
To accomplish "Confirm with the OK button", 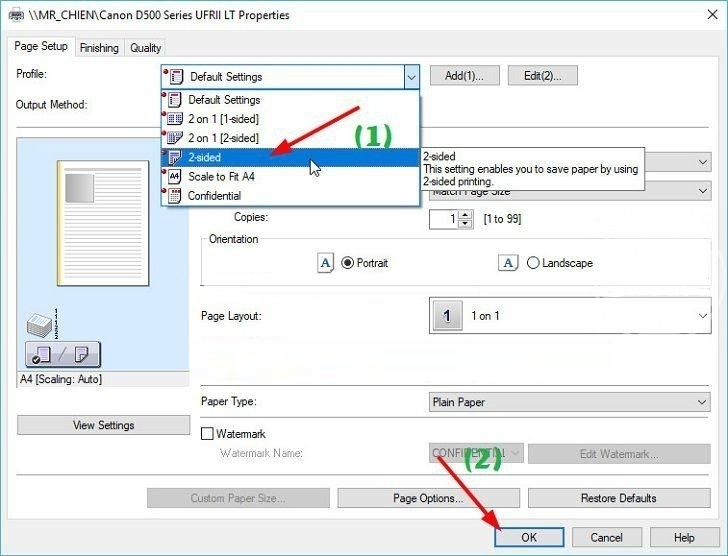I will (529, 537).
